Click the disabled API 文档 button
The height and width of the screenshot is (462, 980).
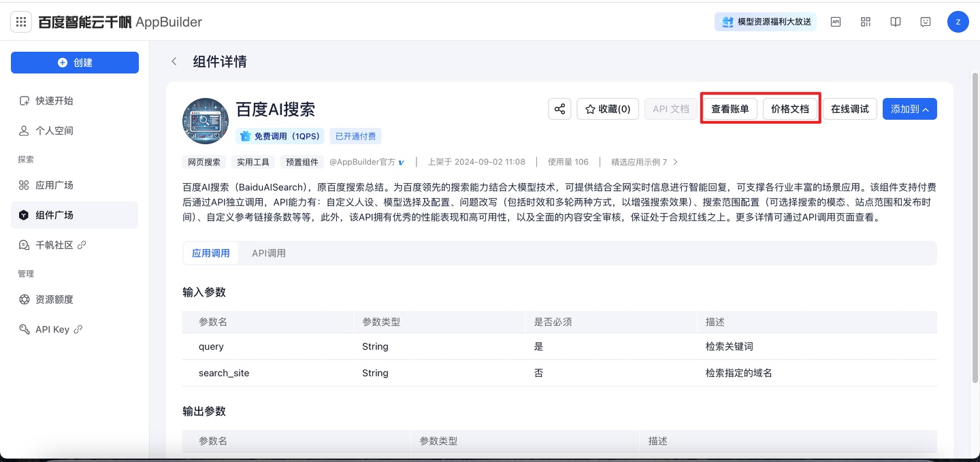pyautogui.click(x=670, y=109)
